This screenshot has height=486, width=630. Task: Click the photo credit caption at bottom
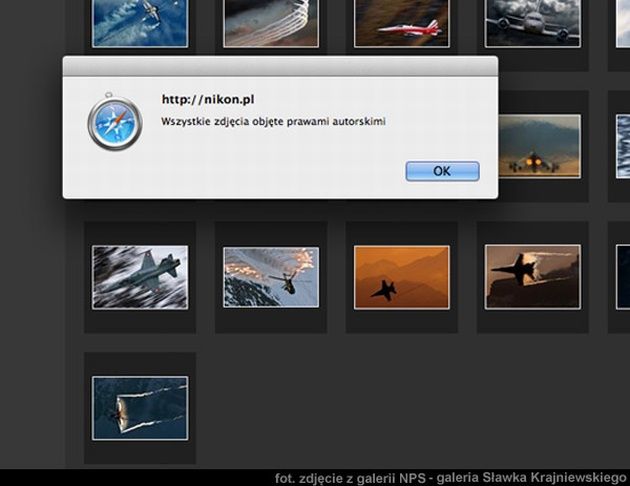[450, 478]
